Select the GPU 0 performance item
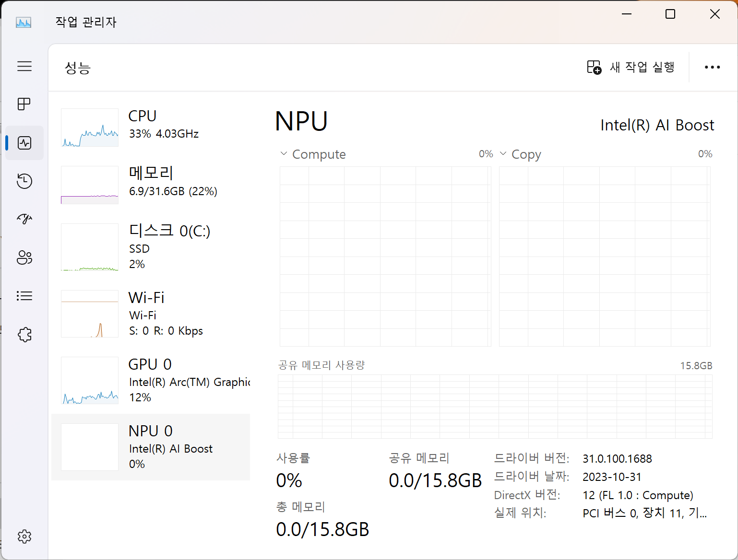This screenshot has width=738, height=560. point(151,381)
